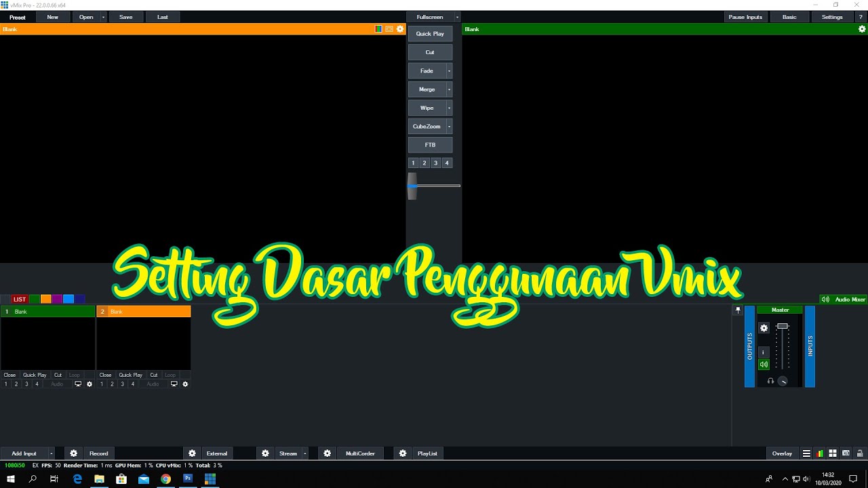Open Windows Start menu

pyautogui.click(x=11, y=479)
